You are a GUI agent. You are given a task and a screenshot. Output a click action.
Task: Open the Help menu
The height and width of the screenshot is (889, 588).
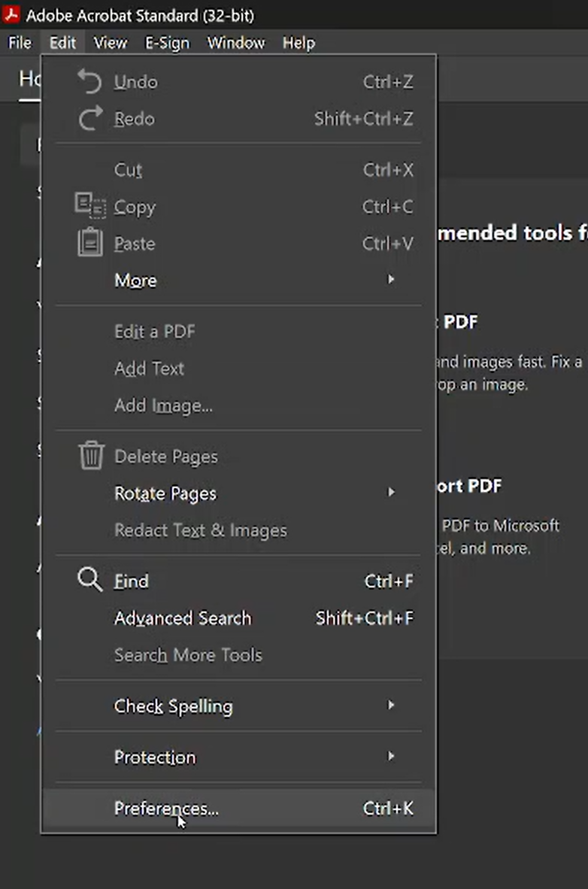[x=299, y=43]
